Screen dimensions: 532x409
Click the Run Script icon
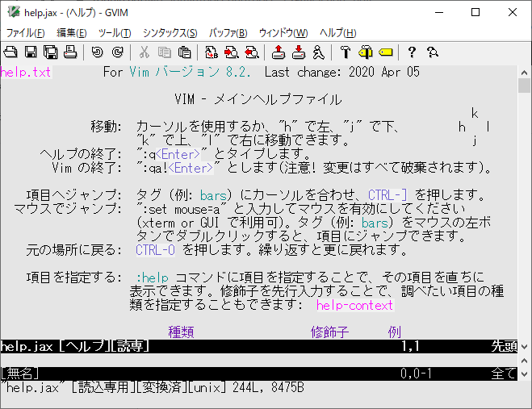[319, 52]
